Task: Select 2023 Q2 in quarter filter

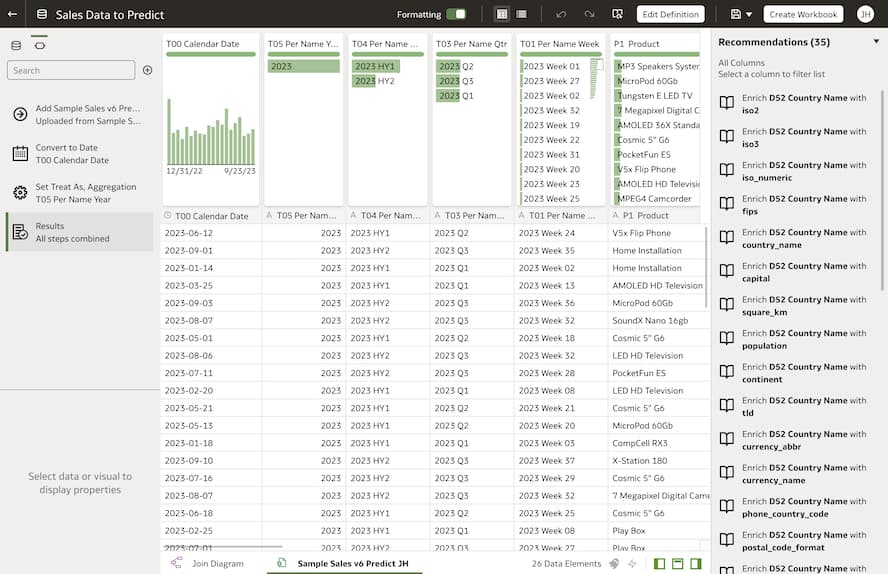Action: [x=455, y=66]
